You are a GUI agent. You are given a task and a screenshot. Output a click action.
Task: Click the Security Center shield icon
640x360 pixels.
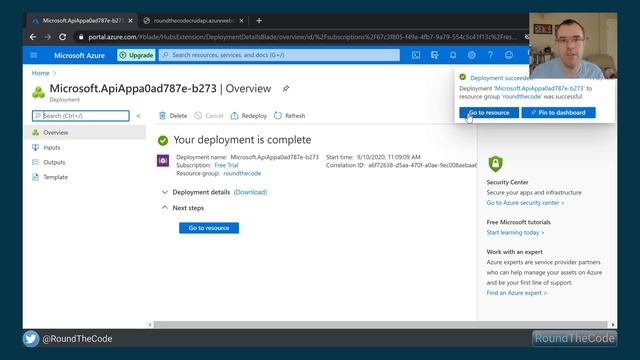point(496,164)
